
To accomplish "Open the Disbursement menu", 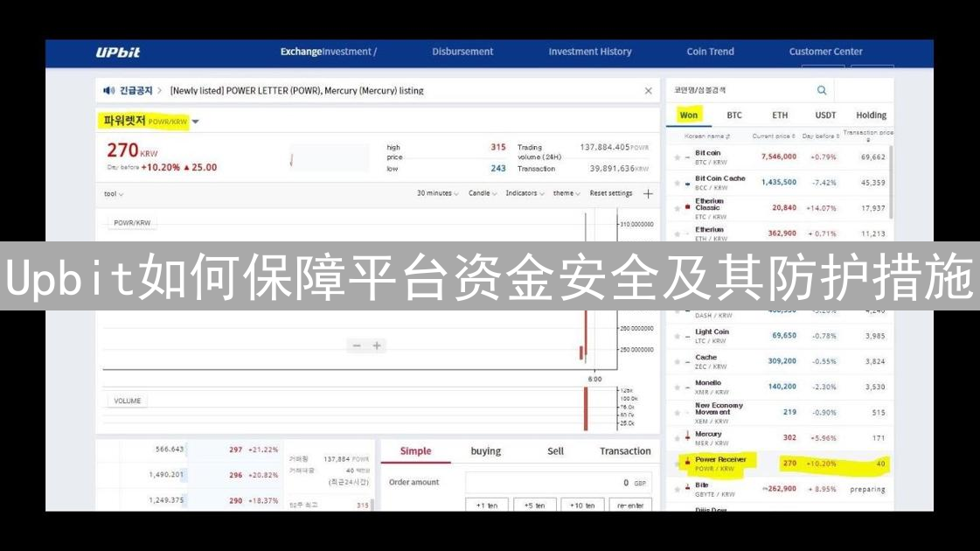I will pos(462,52).
